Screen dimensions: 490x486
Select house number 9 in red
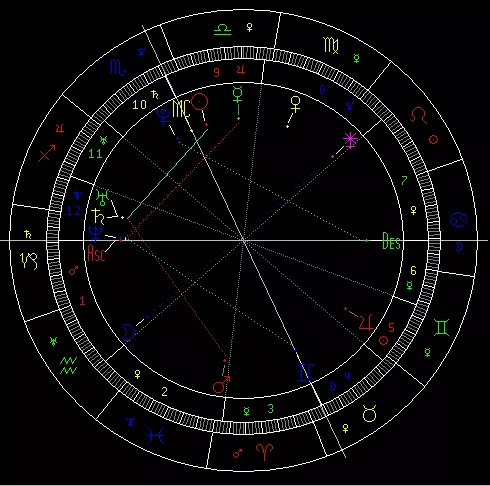[217, 72]
